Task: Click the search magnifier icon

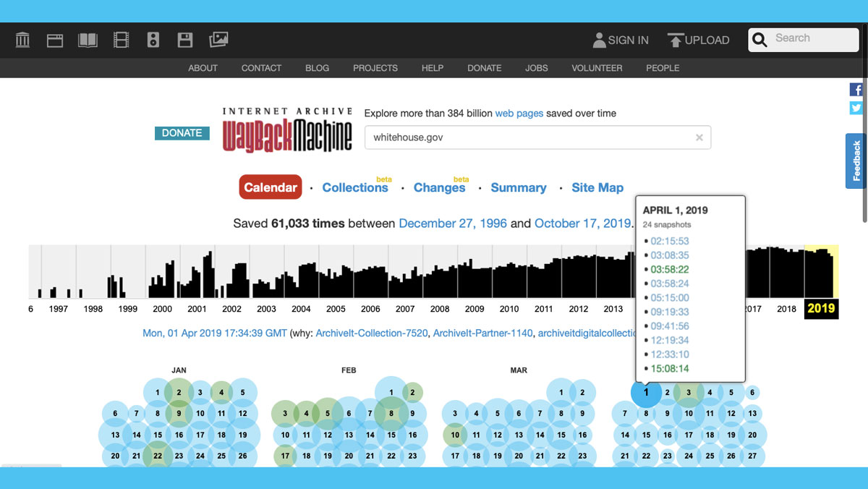Action: pos(759,40)
